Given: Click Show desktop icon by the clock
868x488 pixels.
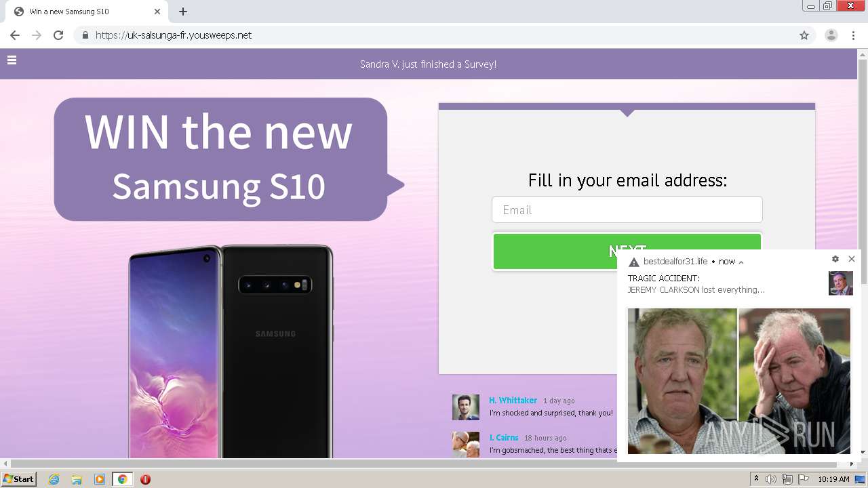Looking at the screenshot, I should click(861, 479).
